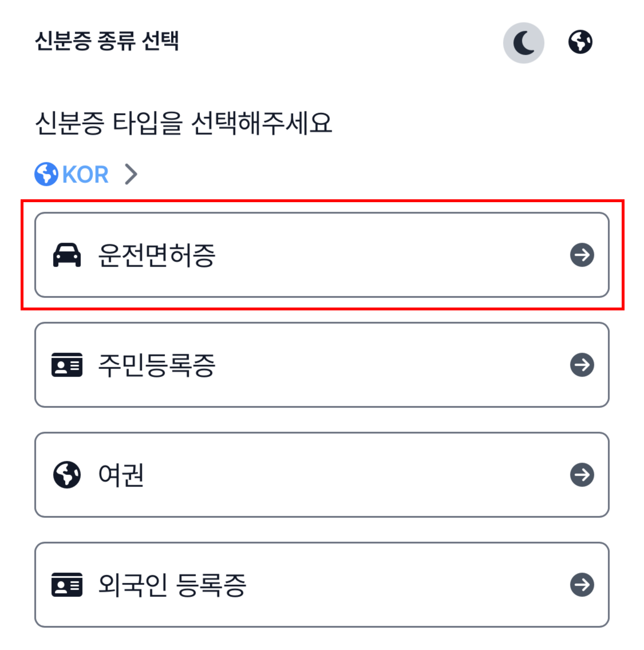
Task: Click the 신분증 종류 선택 page title
Action: (x=107, y=41)
